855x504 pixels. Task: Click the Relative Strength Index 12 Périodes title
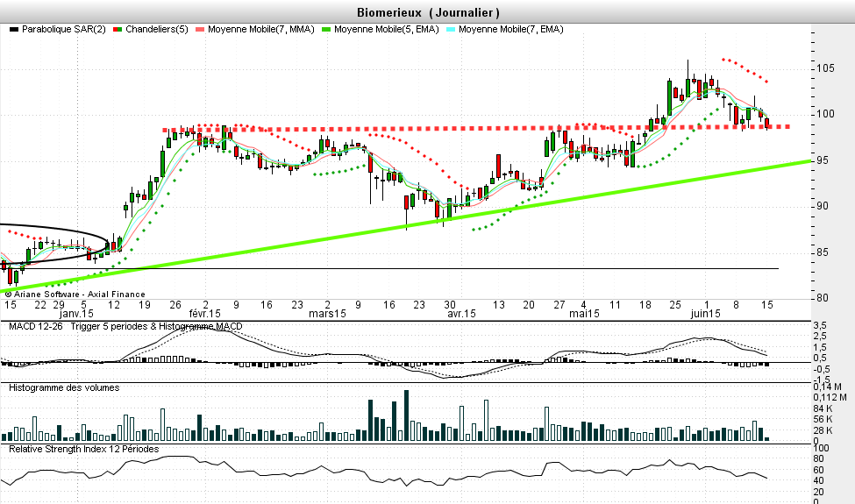pyautogui.click(x=84, y=448)
